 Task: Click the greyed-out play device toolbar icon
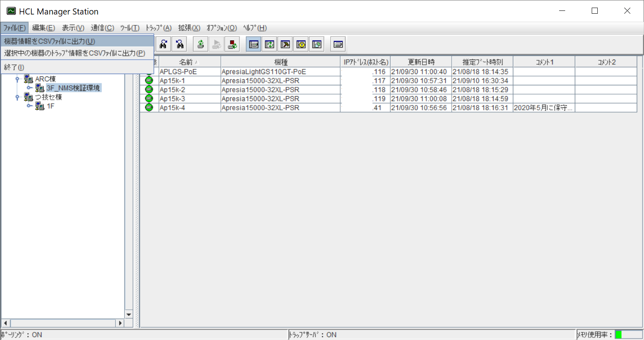pos(216,44)
